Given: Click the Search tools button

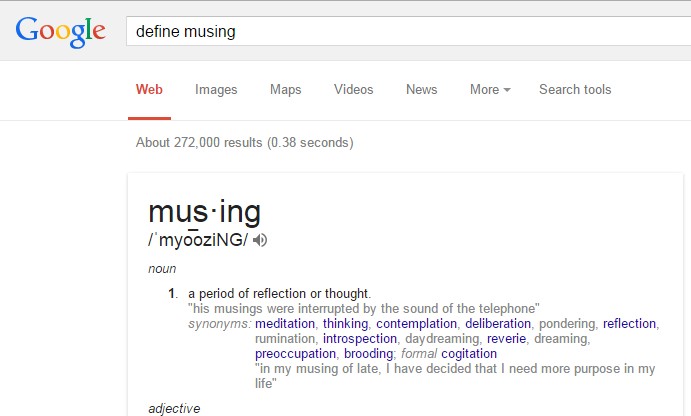Looking at the screenshot, I should (x=575, y=90).
